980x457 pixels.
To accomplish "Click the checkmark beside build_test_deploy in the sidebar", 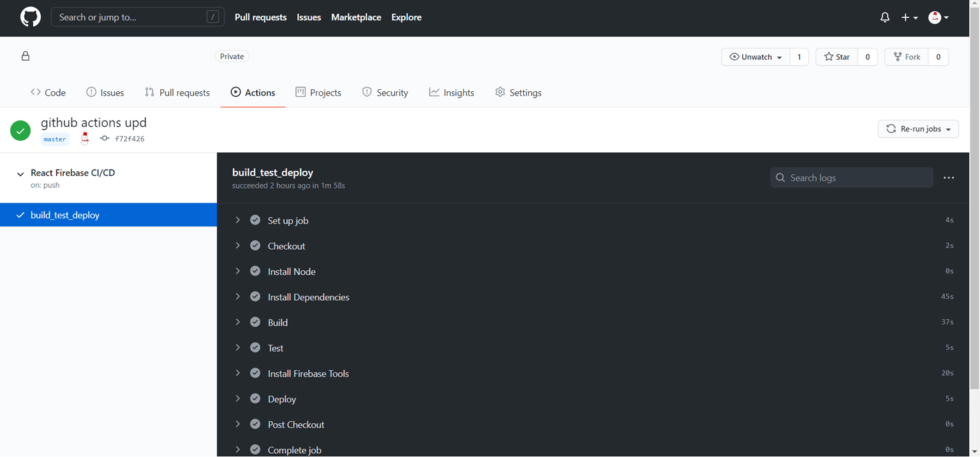I will [20, 215].
